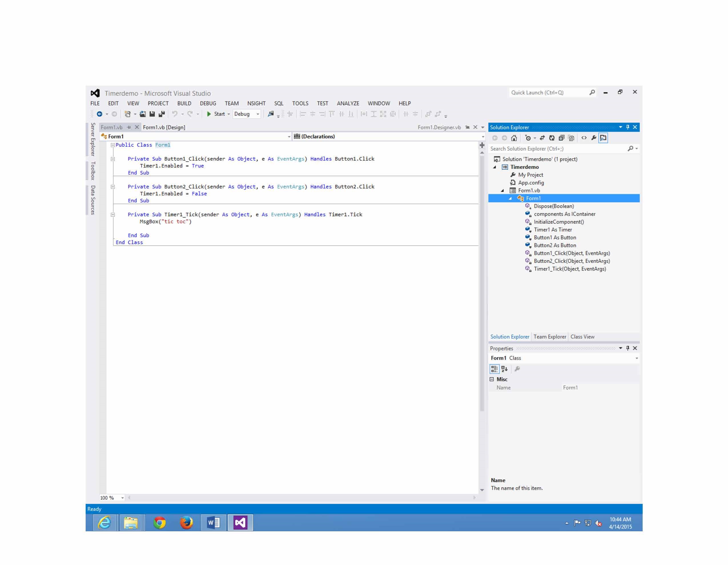Open Properties wrench icon in Solution Explorer

coord(594,138)
